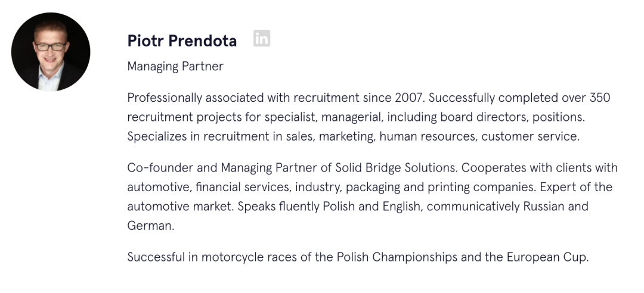This screenshot has width=644, height=293.
Task: Click the name heading Piotr Prendota
Action: pos(182,40)
